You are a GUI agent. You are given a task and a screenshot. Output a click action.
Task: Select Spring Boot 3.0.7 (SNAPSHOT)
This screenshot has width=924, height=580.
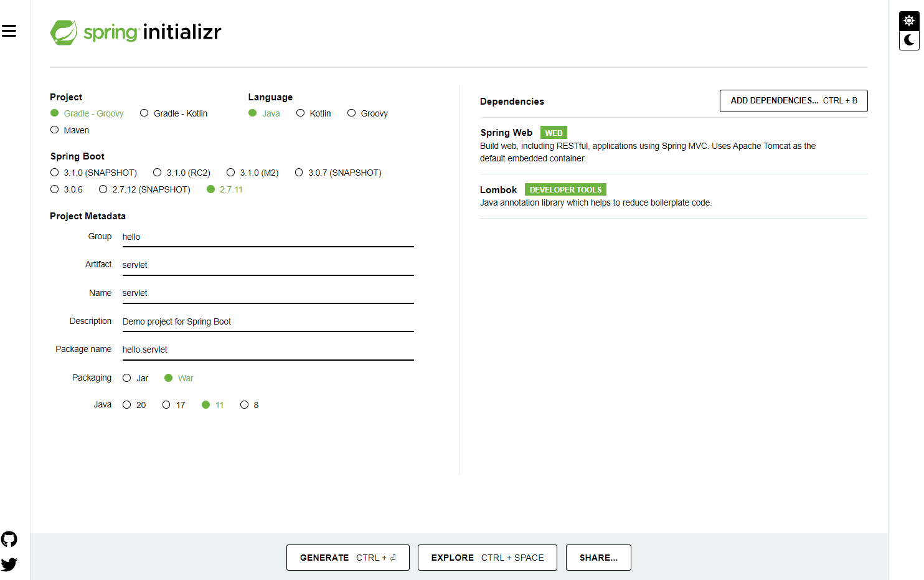(x=338, y=173)
